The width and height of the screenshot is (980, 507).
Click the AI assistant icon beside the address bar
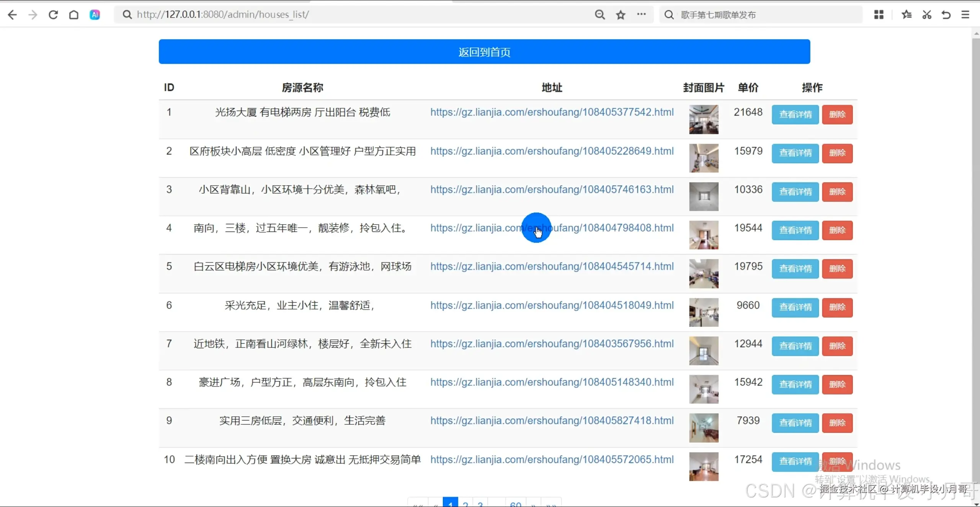(95, 15)
